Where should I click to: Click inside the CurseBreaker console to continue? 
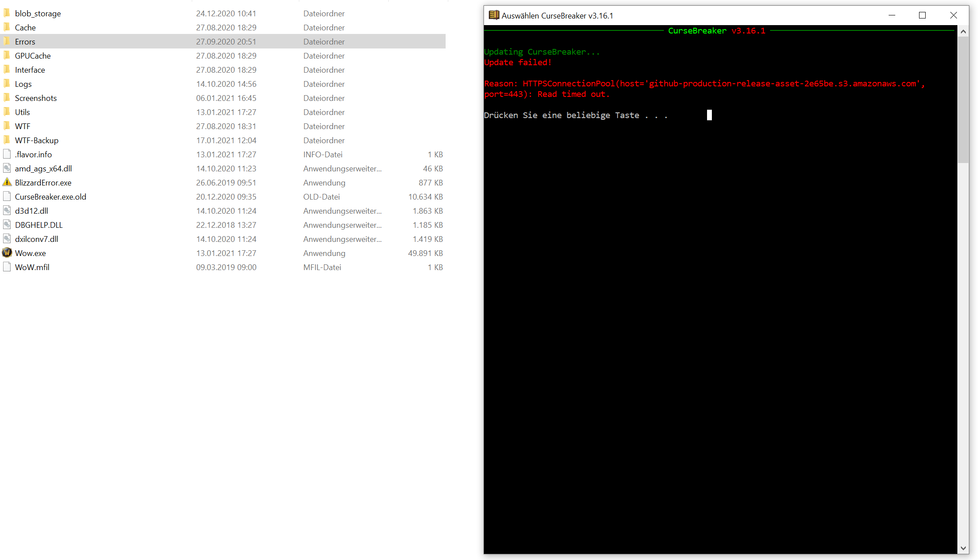705,264
